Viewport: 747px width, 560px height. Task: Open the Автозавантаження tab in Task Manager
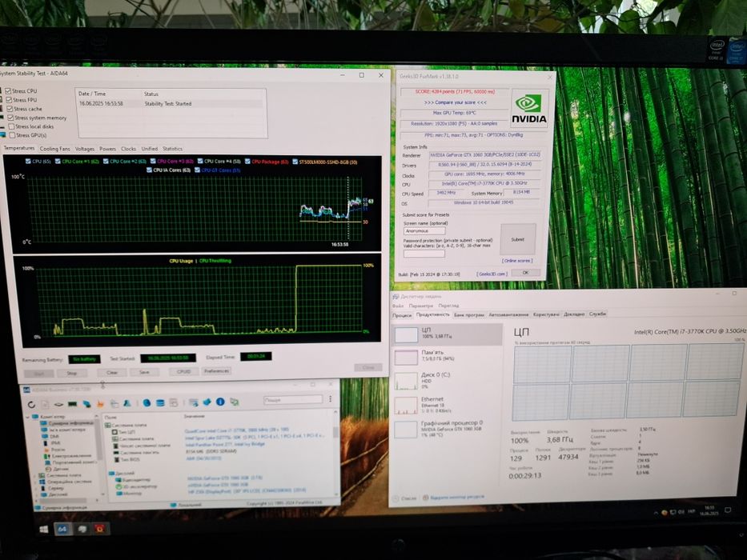point(508,314)
